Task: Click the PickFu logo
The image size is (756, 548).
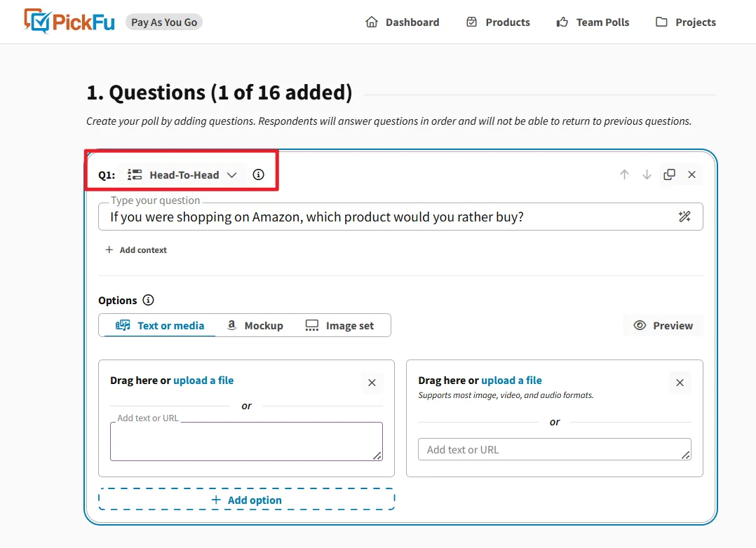Action: coord(69,22)
